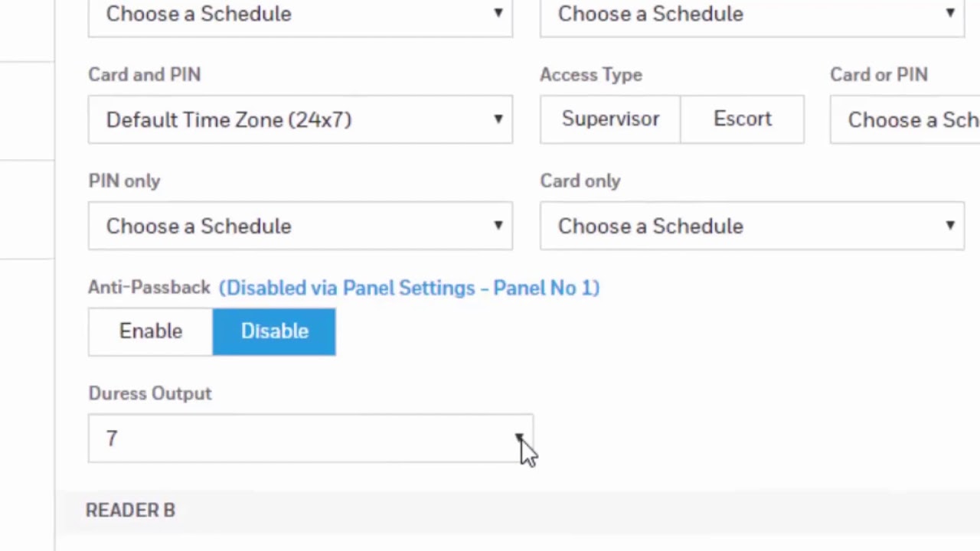Viewport: 980px width, 551px height.
Task: Click the PIN only dropdown arrow
Action: tap(498, 226)
